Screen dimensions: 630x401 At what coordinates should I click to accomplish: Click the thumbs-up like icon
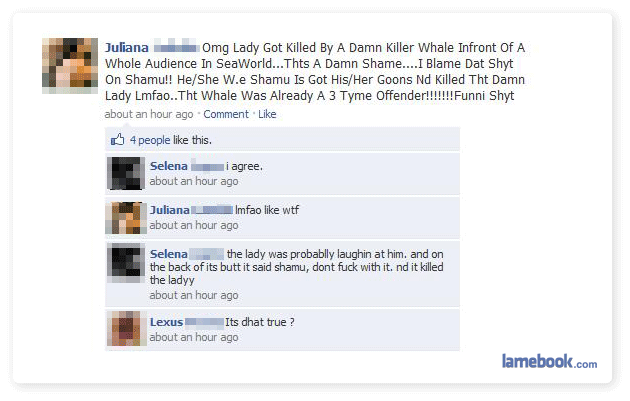[x=117, y=139]
